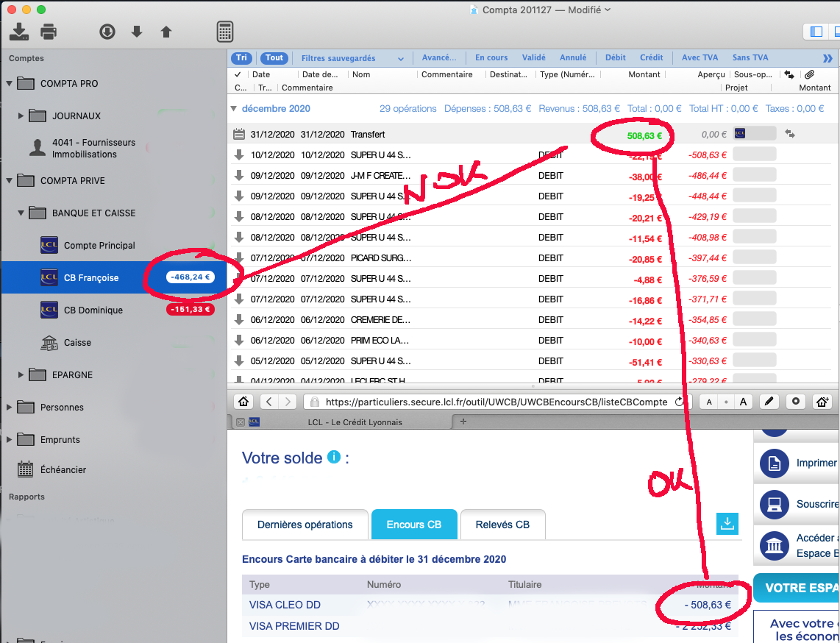Toggle the left sidebar layout icon
Viewport: 840px width, 643px height.
tap(816, 32)
